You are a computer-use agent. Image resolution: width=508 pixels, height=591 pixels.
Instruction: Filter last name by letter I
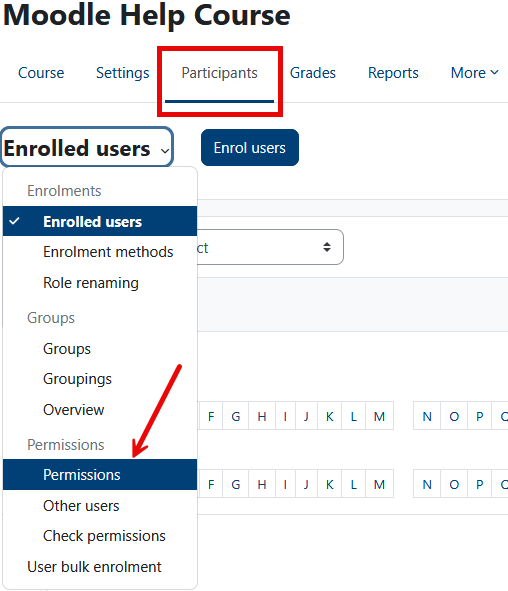click(285, 484)
